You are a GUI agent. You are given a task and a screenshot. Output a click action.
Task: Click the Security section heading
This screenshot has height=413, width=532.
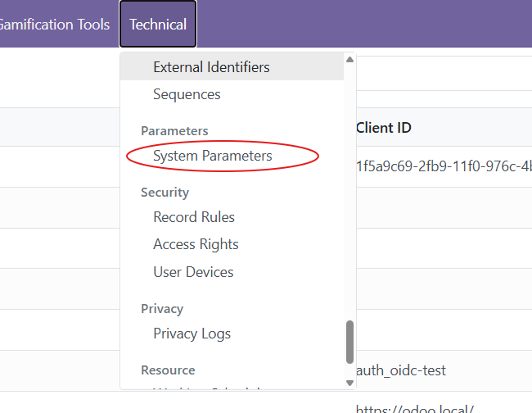[x=165, y=193]
